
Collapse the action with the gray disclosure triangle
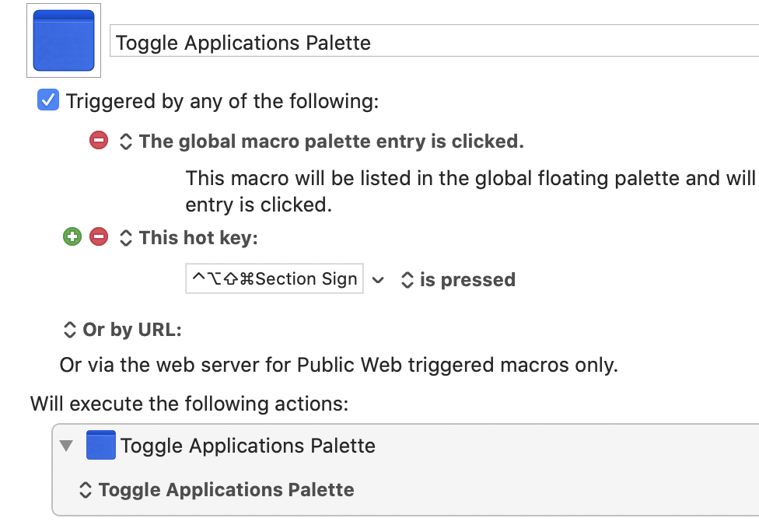(x=67, y=446)
